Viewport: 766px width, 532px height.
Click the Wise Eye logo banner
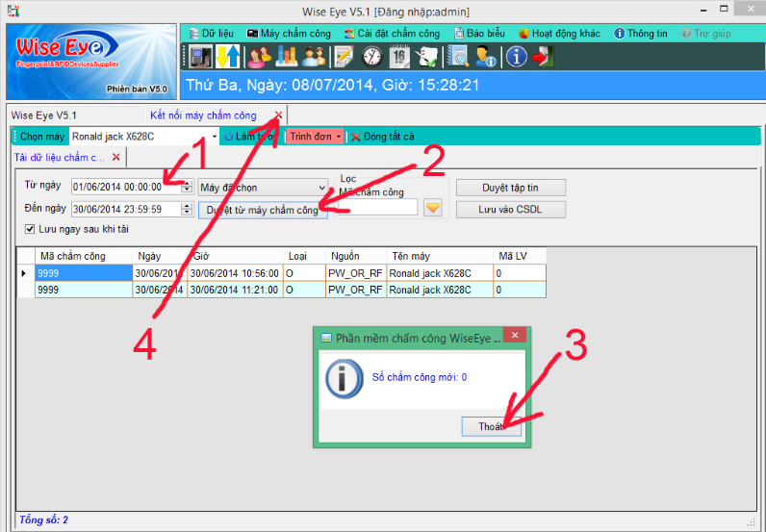pos(91,62)
